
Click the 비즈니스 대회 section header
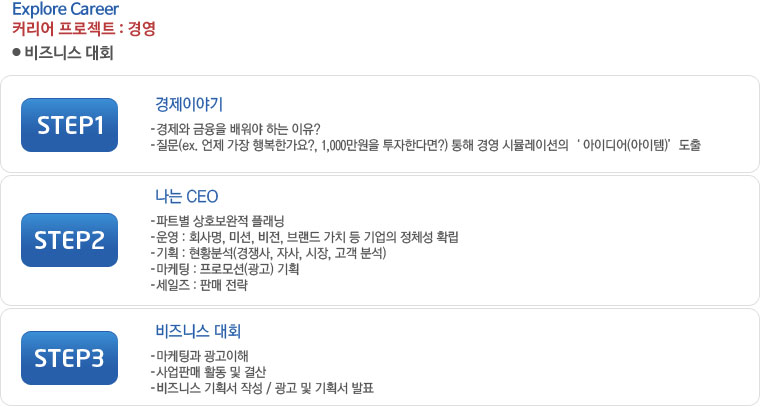[x=68, y=51]
